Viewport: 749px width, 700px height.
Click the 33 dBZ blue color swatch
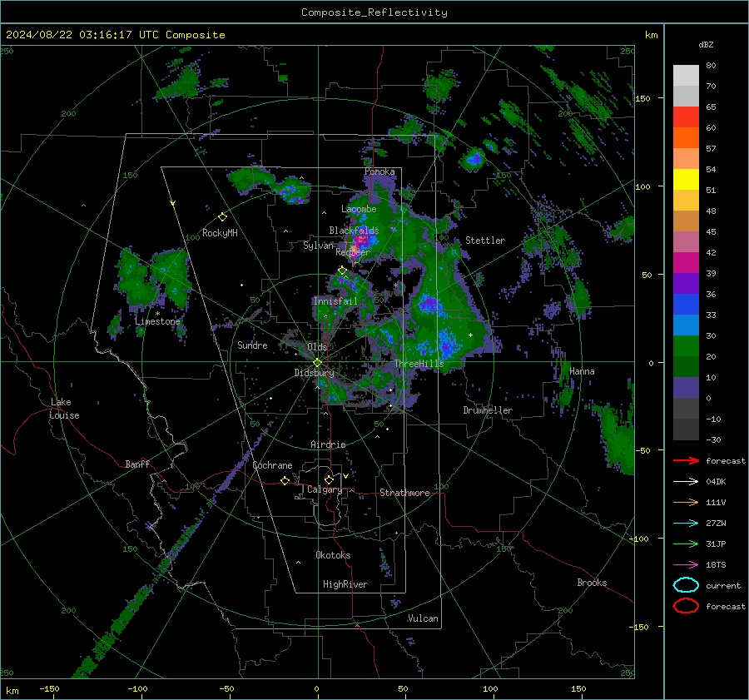click(686, 304)
